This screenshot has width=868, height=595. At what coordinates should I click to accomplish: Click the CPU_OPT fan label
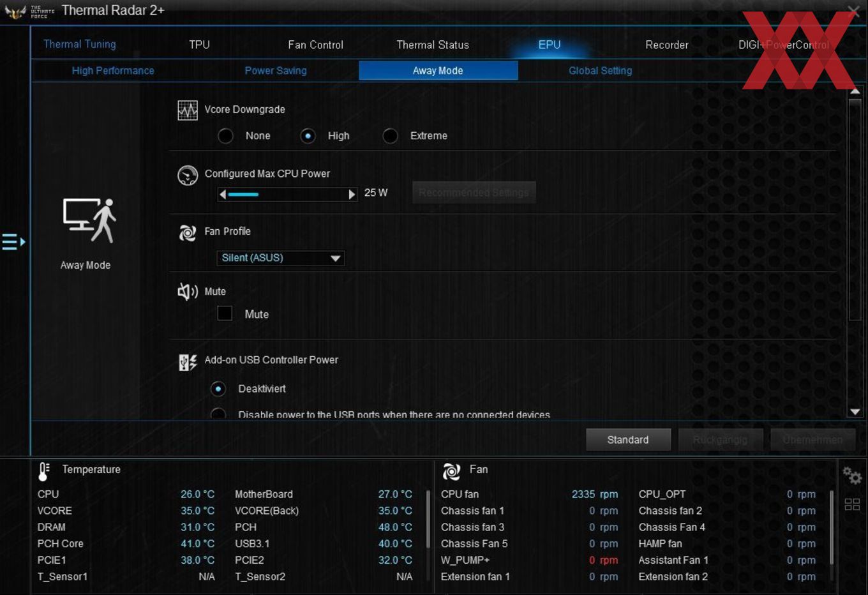click(662, 494)
